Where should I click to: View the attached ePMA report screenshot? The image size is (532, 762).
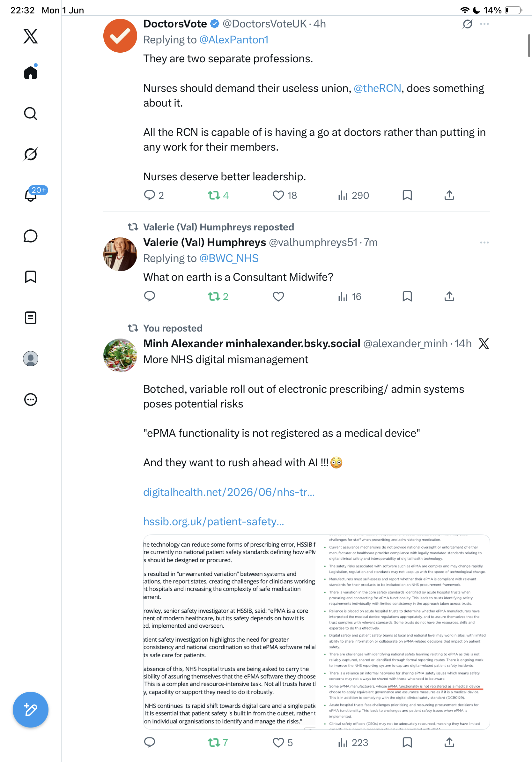pos(316,632)
